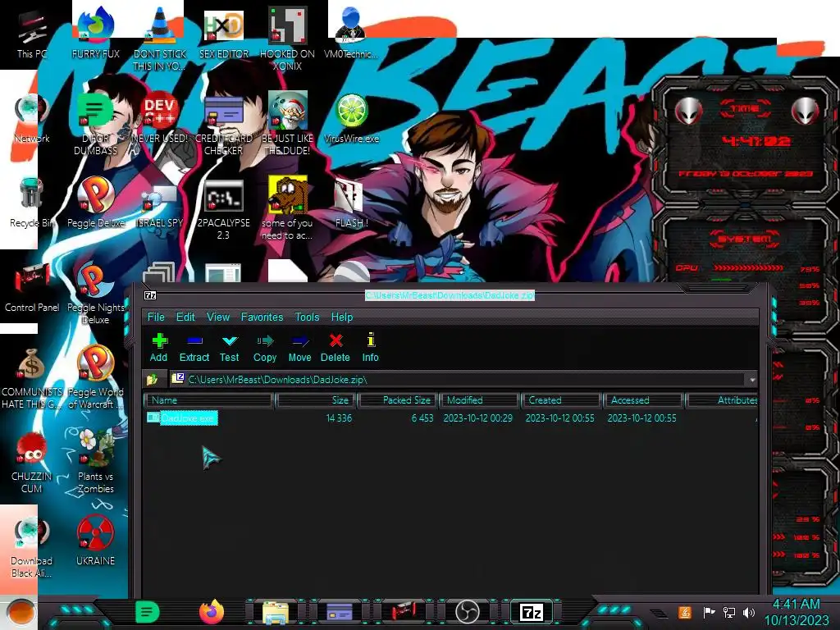Open the Tools menu
This screenshot has height=630, width=840.
pos(307,317)
